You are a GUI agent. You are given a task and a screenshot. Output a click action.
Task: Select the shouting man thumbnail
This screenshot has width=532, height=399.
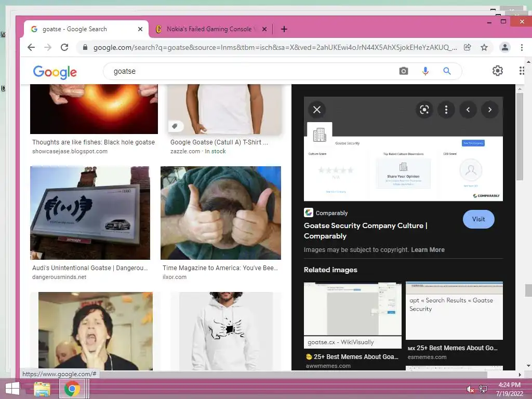(x=96, y=331)
